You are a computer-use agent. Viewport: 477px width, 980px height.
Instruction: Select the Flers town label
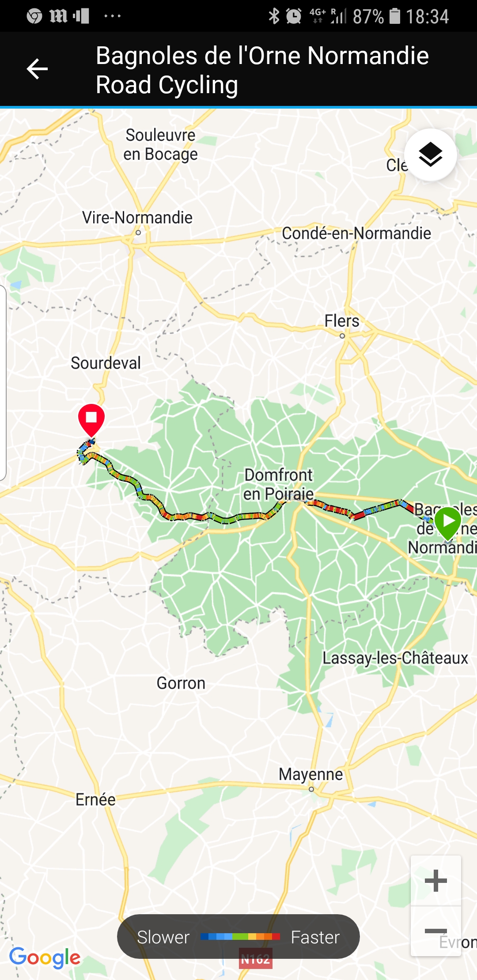(x=342, y=321)
